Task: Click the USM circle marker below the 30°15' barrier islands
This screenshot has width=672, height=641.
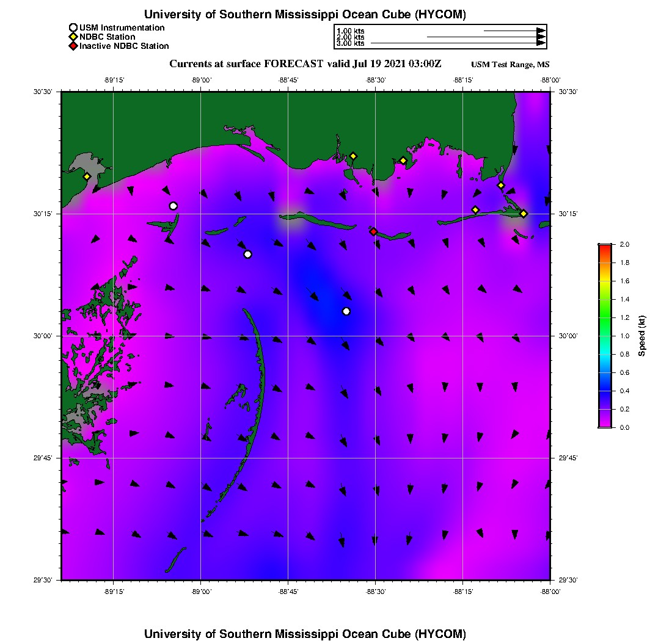Action: tap(247, 255)
